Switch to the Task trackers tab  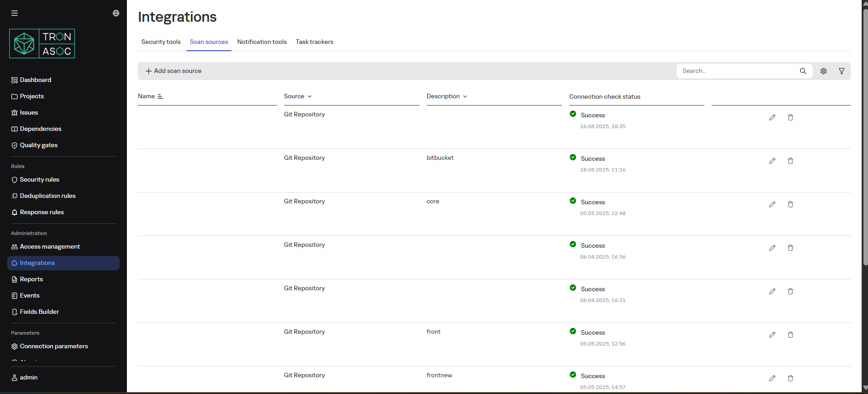[314, 42]
